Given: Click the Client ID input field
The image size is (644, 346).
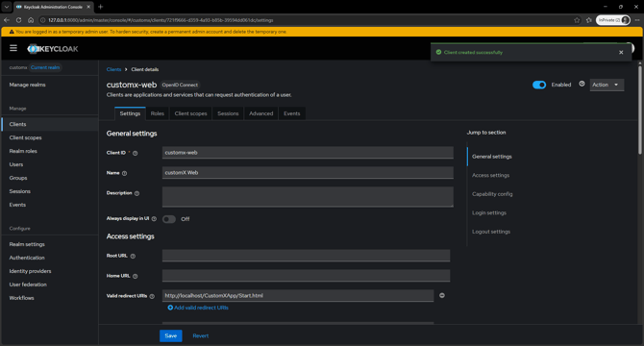Looking at the screenshot, I should point(308,152).
